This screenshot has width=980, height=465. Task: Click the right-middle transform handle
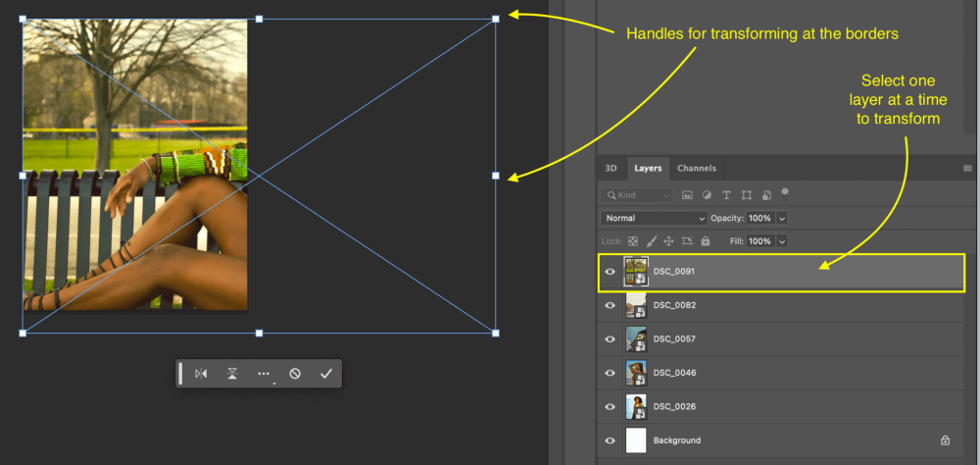coord(496,176)
